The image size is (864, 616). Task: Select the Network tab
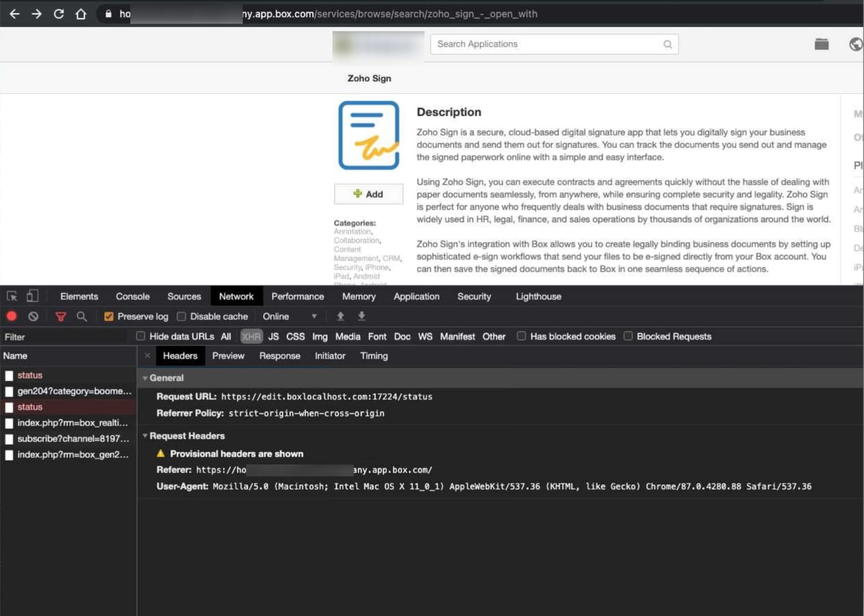tap(236, 296)
